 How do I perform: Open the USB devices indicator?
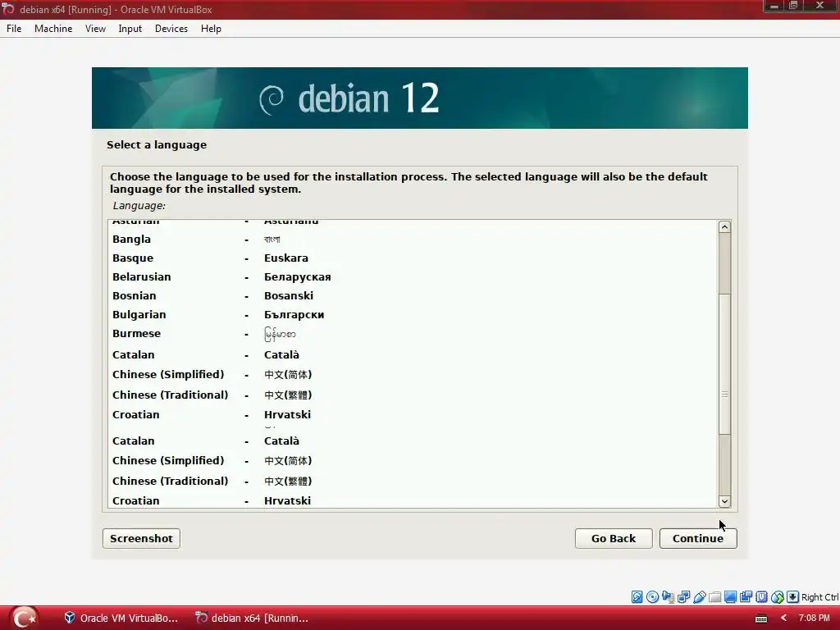pos(699,597)
